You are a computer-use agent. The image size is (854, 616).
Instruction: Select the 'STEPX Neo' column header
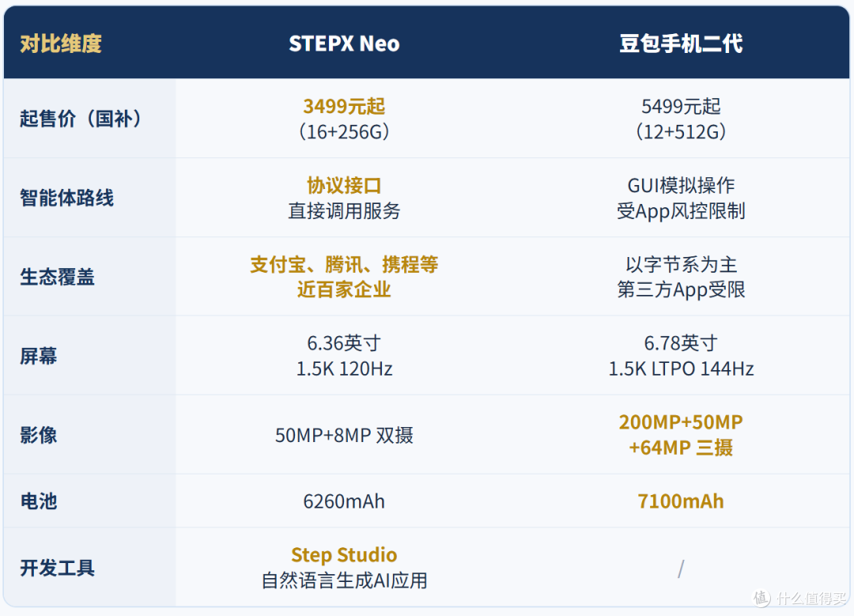click(x=344, y=43)
